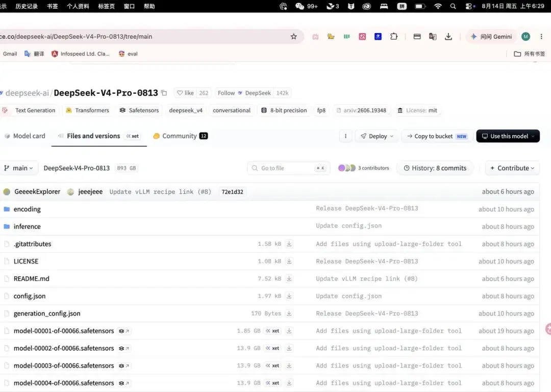Download model-00002-of-00066.safetensors

point(289,348)
